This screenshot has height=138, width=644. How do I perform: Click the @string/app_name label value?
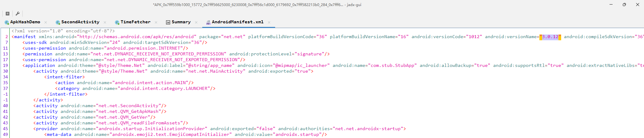click(210, 66)
